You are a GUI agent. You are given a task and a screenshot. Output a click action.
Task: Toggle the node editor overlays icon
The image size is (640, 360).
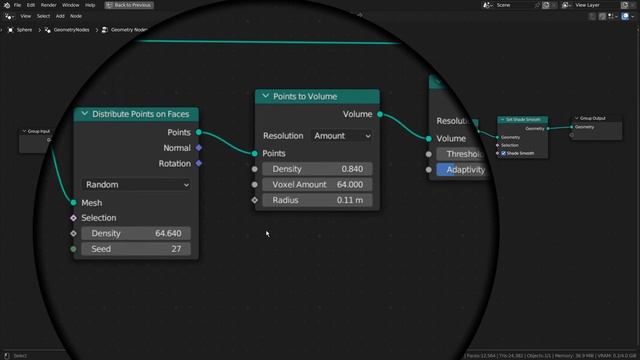[625, 16]
